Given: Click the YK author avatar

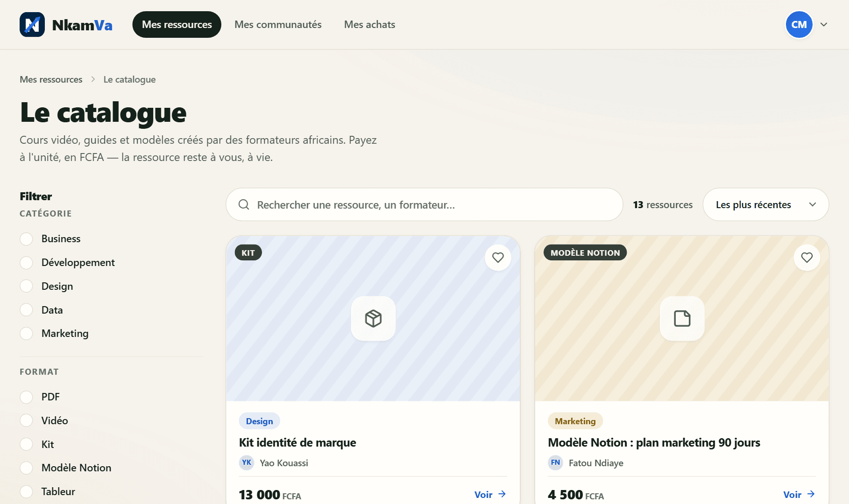Looking at the screenshot, I should click(x=247, y=462).
